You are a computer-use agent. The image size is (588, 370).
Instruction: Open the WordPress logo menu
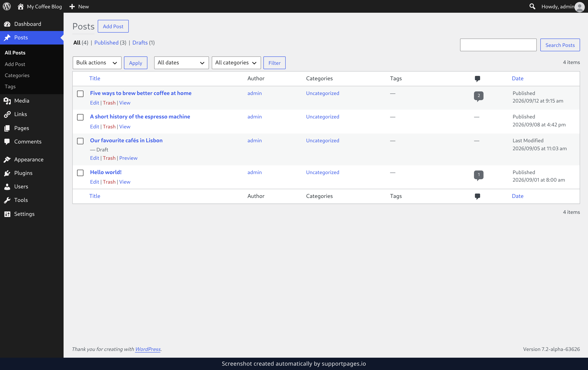7,6
